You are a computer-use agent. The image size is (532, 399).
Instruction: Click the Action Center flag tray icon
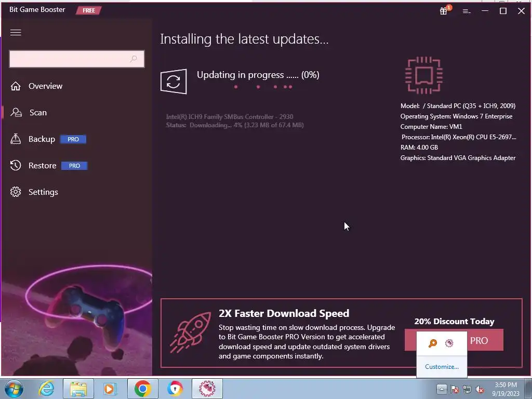click(x=455, y=389)
